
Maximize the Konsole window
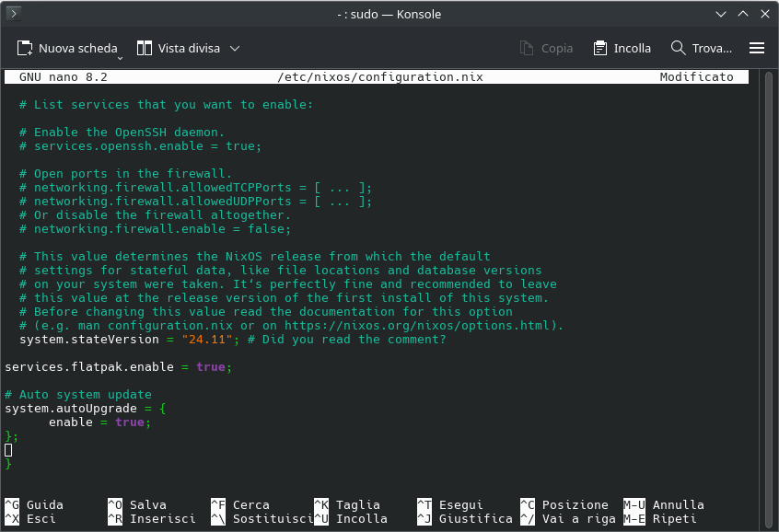coord(740,15)
